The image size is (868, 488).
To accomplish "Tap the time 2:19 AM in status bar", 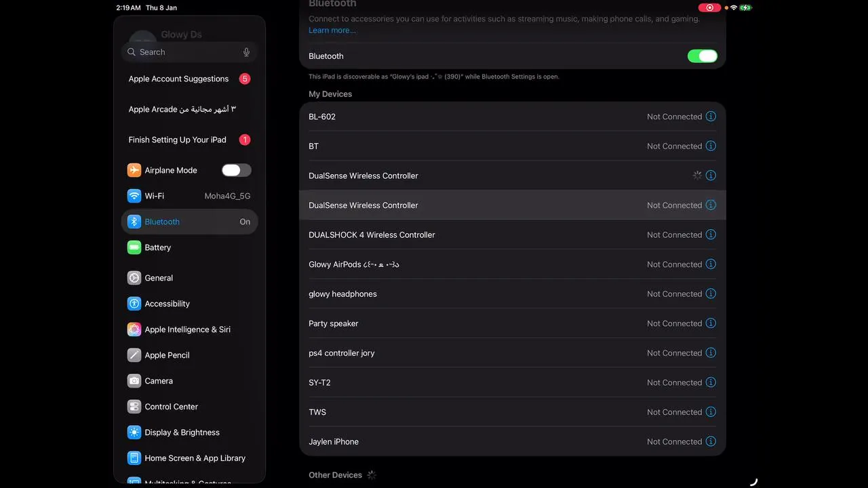I will click(128, 7).
